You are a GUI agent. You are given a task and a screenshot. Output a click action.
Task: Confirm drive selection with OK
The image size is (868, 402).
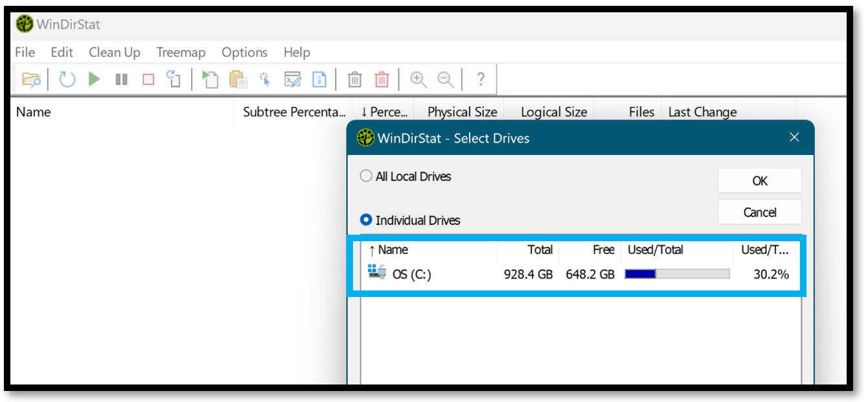[x=759, y=181]
